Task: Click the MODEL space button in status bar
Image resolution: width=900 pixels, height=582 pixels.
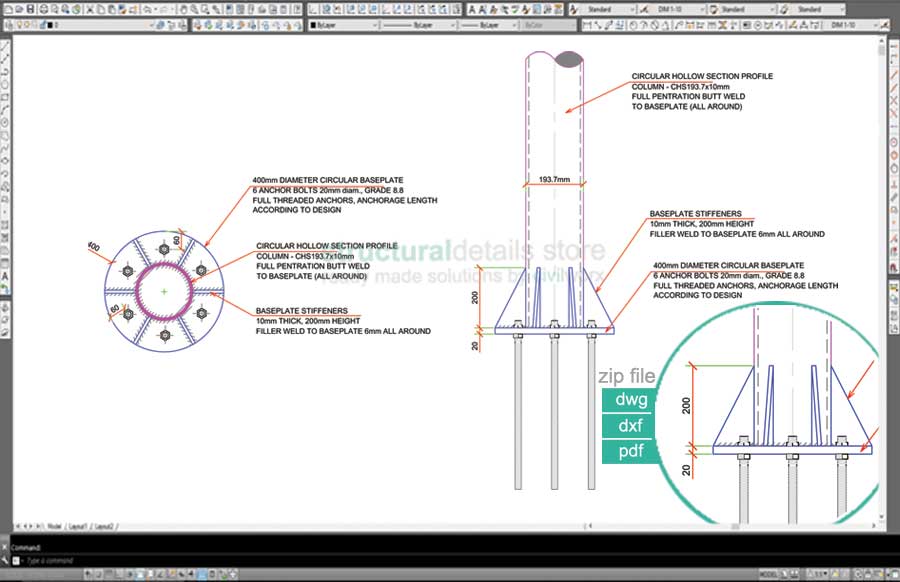Action: (x=768, y=573)
